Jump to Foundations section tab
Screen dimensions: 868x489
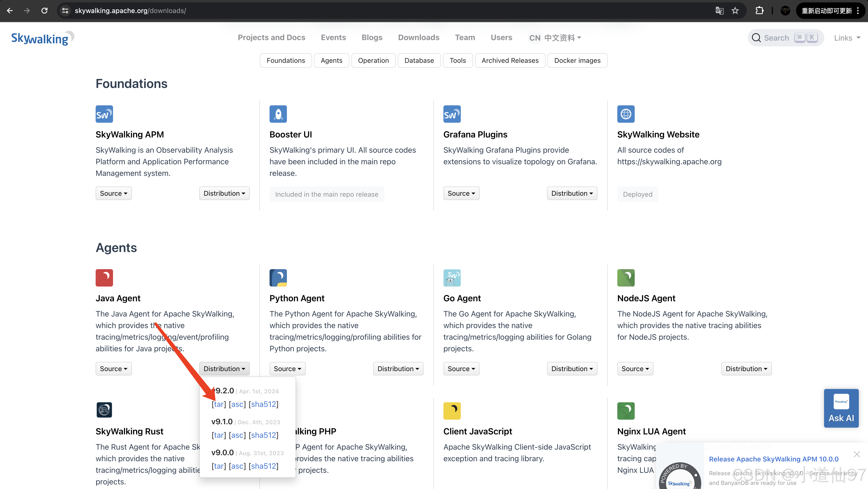[x=286, y=60]
